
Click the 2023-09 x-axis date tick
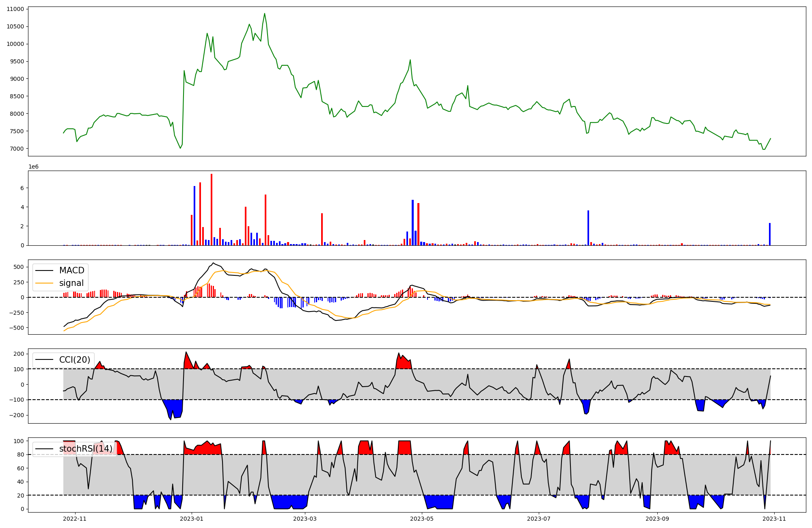pos(657,518)
